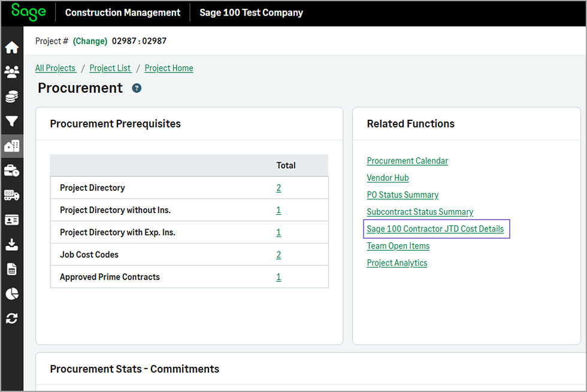Open PO Status Summary link

point(403,195)
